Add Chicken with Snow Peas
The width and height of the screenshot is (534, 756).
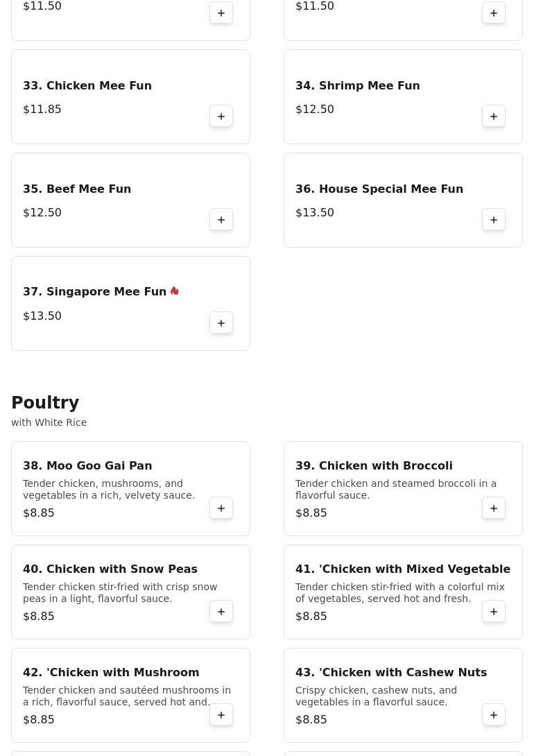221,612
